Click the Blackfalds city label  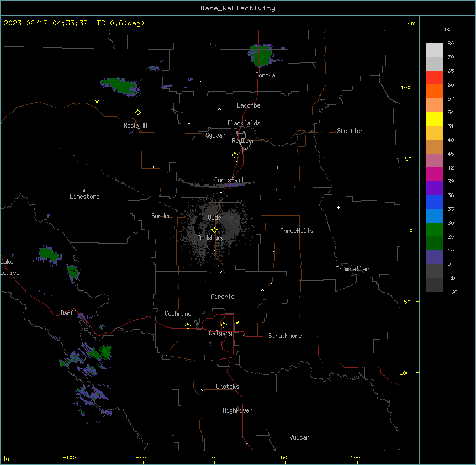point(244,123)
